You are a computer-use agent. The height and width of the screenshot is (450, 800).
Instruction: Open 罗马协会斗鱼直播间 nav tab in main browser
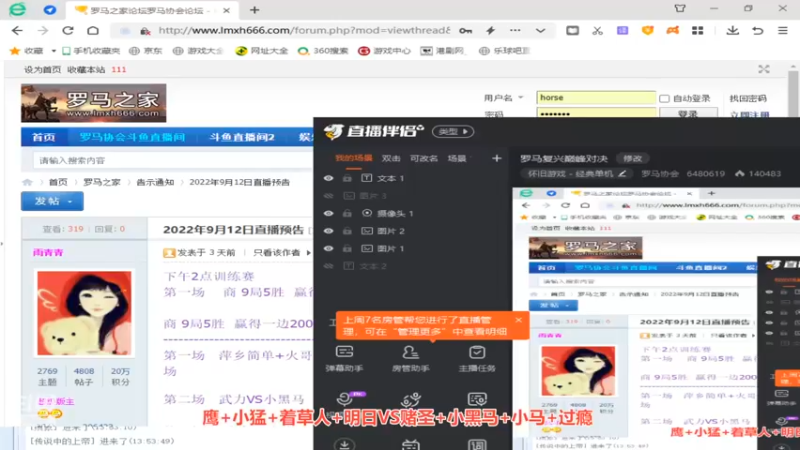click(x=132, y=137)
